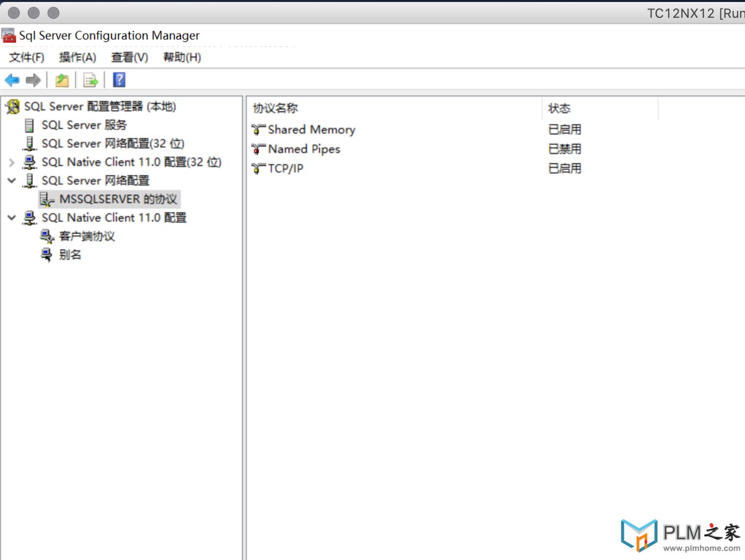Select SQL Server 服务 in the tree
Viewport: 745px width, 560px height.
coord(84,125)
